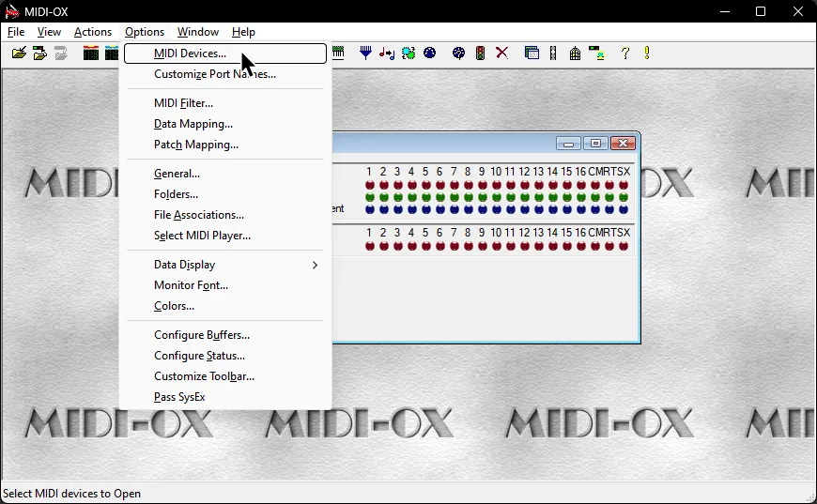This screenshot has width=817, height=504.
Task: Expand the Data Display submenu arrow
Action: 315,265
